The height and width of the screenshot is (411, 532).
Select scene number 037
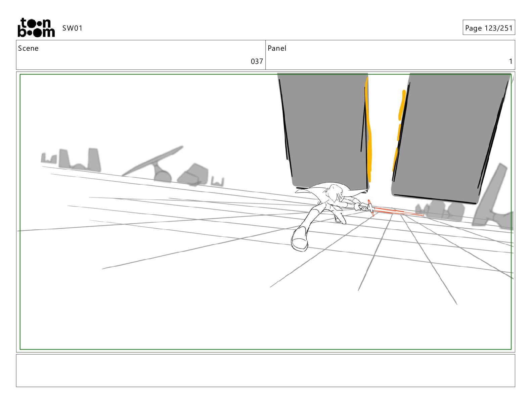pos(257,61)
